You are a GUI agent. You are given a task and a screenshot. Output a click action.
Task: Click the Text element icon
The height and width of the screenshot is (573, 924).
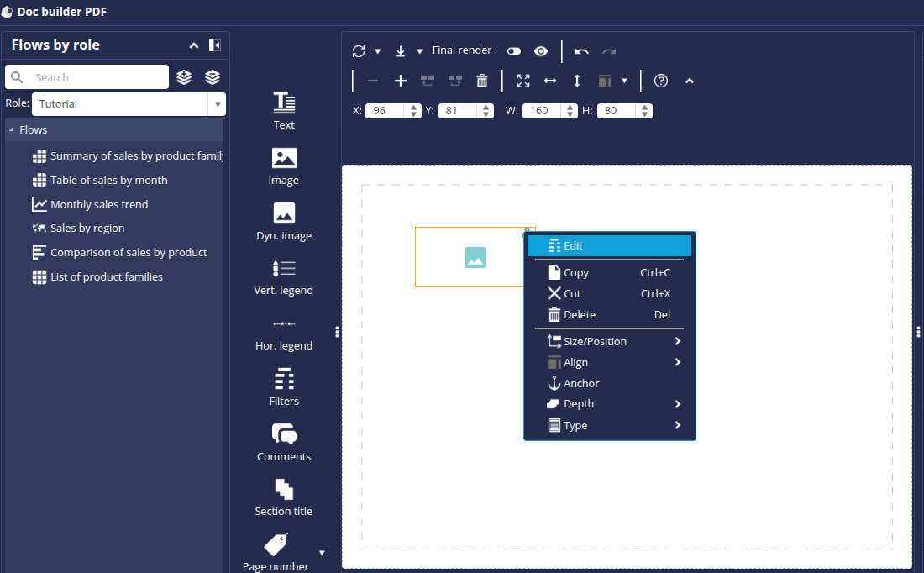(x=284, y=103)
